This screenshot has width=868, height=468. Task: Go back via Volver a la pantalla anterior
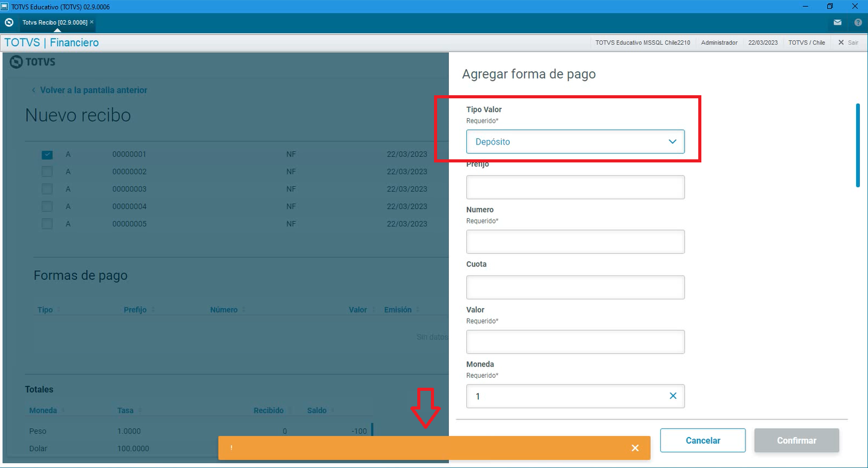90,90
